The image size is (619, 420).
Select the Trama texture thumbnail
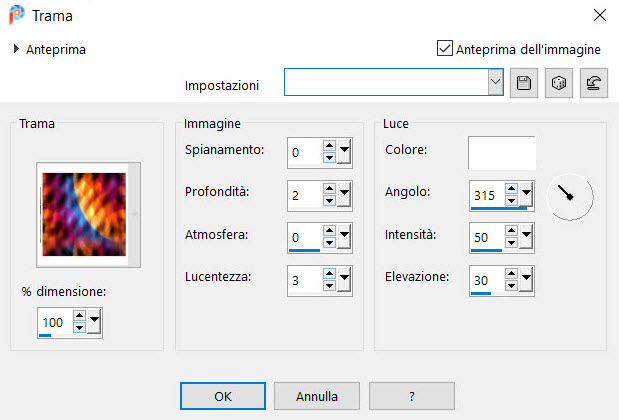(84, 214)
